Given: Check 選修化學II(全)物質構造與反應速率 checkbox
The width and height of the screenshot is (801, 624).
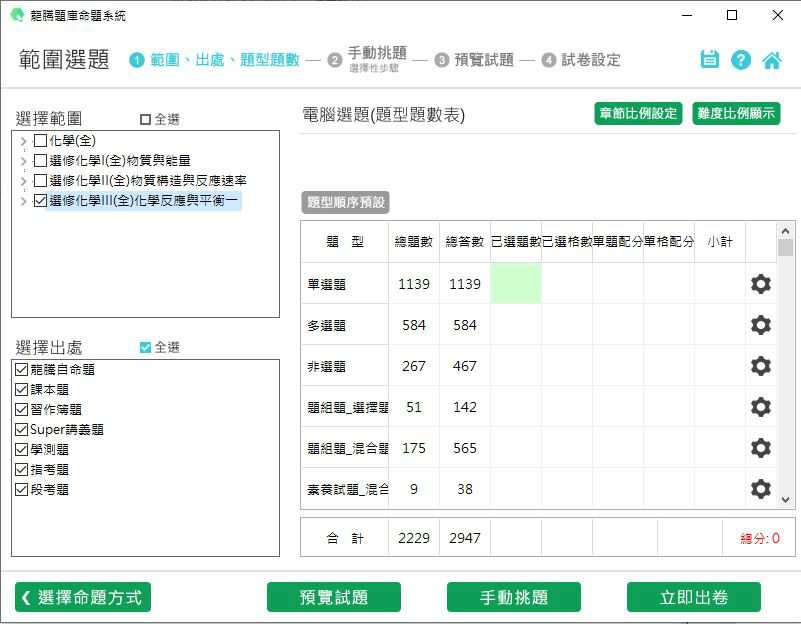Looking at the screenshot, I should click(40, 180).
